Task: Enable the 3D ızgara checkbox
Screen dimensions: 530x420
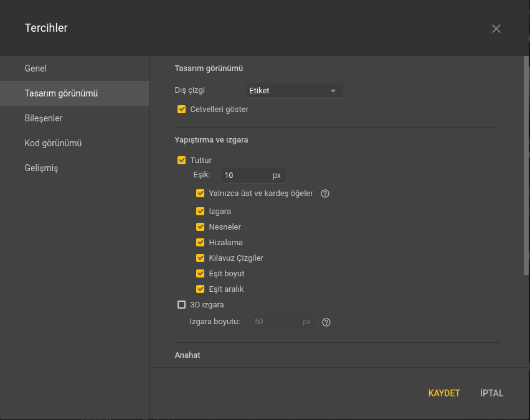Action: point(182,305)
